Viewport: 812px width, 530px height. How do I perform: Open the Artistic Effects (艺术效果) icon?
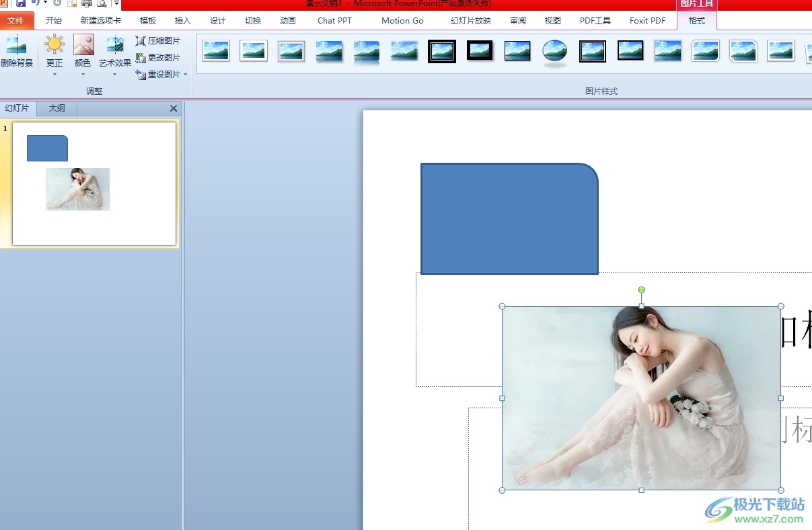point(115,45)
